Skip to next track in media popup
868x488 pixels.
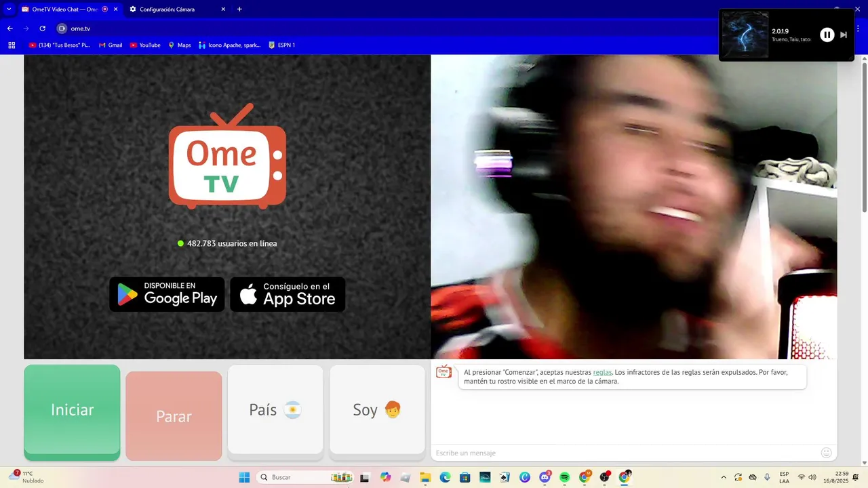[x=844, y=35]
